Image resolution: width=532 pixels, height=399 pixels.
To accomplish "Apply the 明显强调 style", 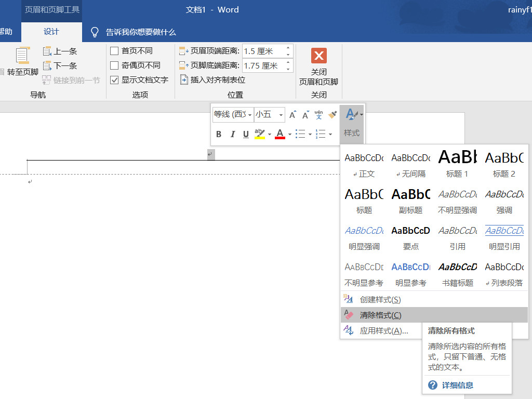I will 364,237.
